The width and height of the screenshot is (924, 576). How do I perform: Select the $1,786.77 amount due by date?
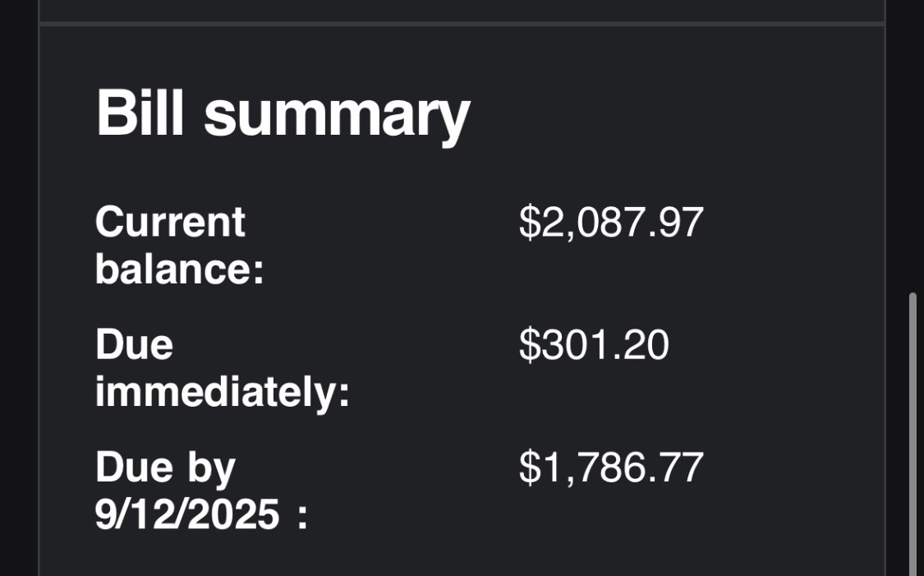tap(611, 468)
